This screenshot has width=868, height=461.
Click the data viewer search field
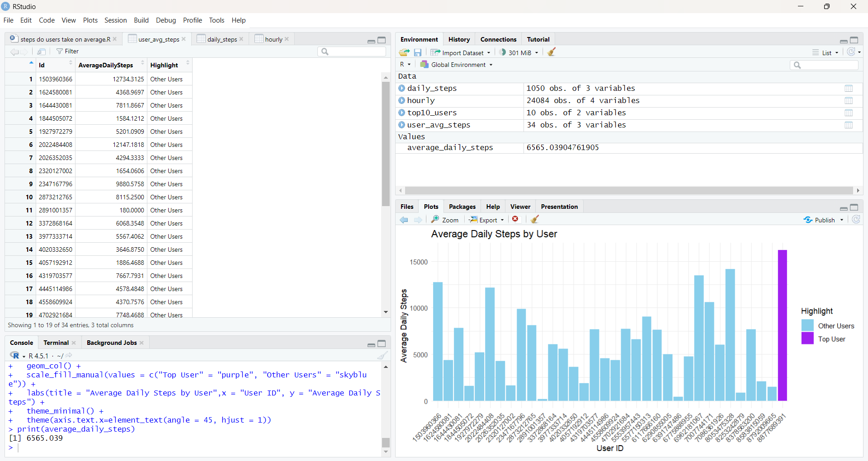[352, 52]
